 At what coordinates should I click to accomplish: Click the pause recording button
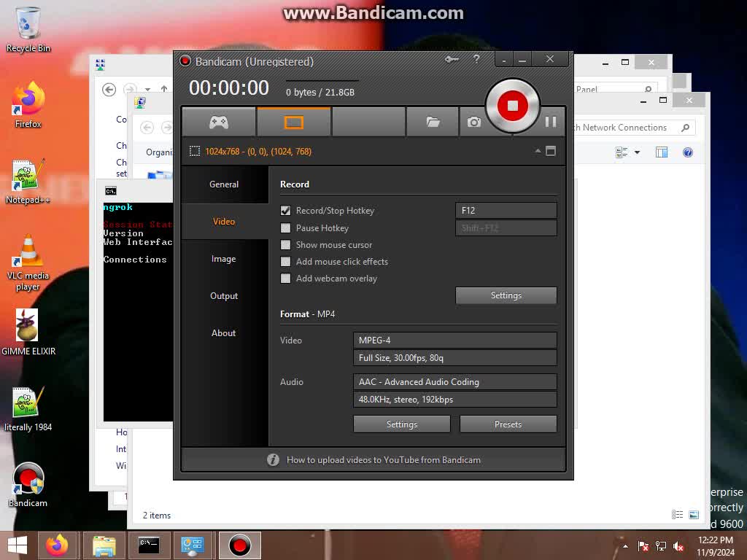click(551, 122)
